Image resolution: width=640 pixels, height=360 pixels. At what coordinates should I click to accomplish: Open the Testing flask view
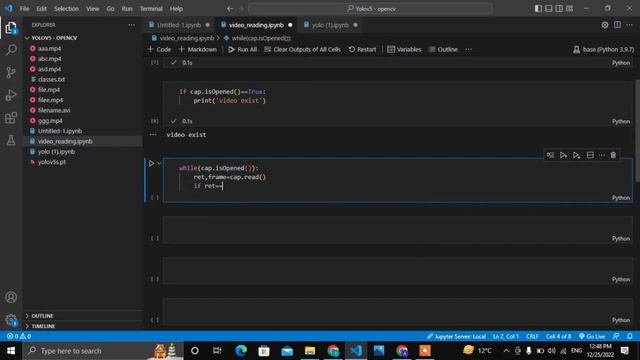(x=11, y=140)
